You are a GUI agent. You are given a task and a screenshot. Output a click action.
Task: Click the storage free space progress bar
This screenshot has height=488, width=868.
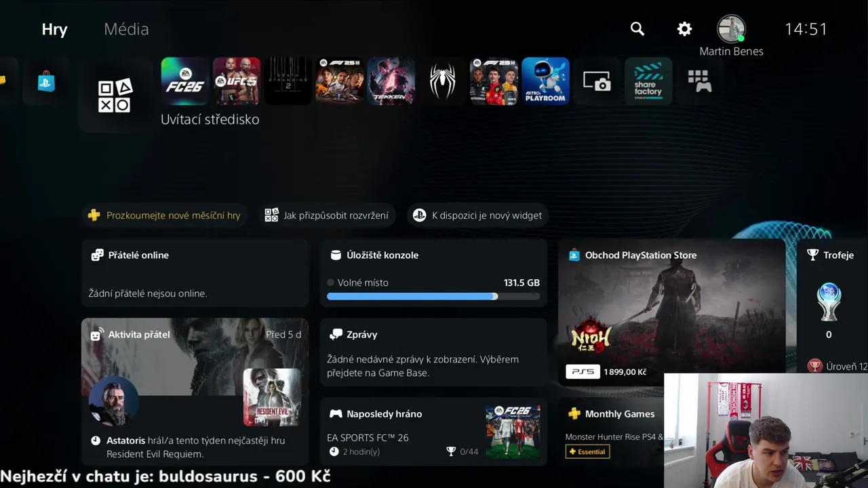[x=433, y=296]
